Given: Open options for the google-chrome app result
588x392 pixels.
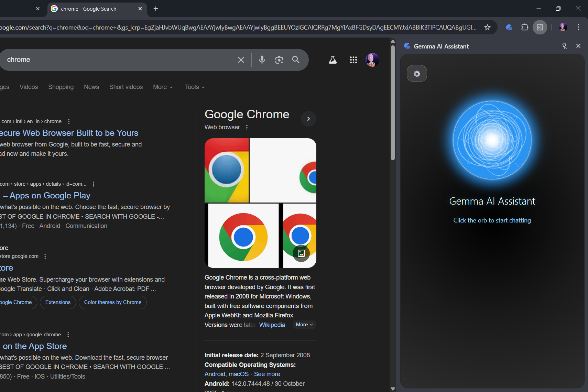Looking at the screenshot, I should (x=68, y=335).
